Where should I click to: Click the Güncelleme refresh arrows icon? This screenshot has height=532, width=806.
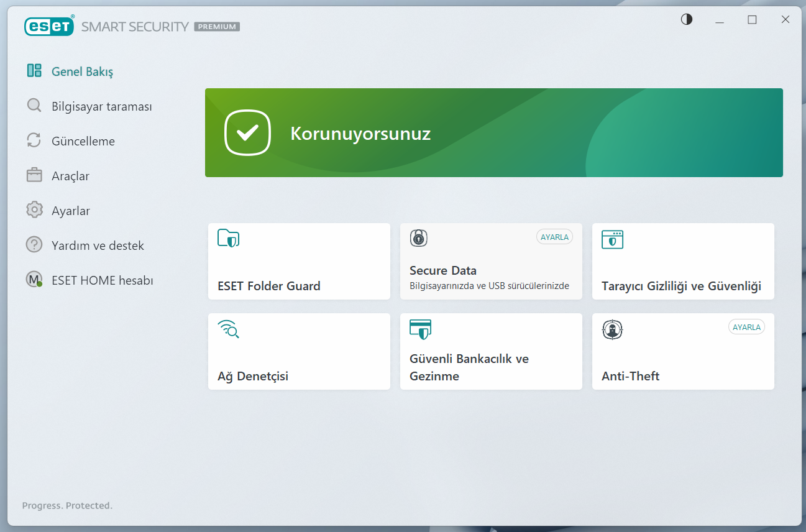34,140
